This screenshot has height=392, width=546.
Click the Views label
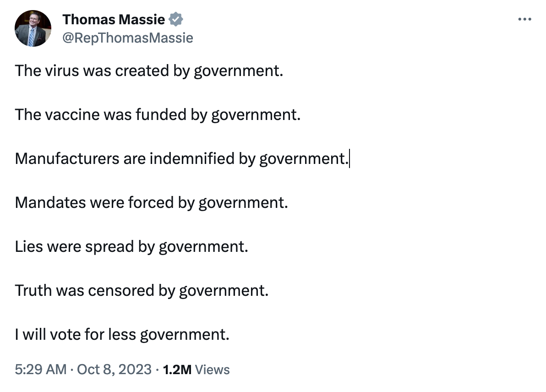pos(212,370)
